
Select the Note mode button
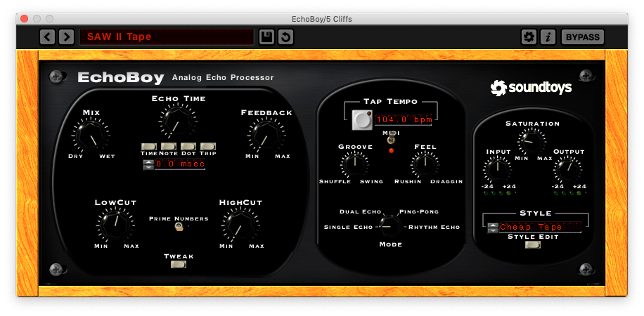[x=169, y=147]
